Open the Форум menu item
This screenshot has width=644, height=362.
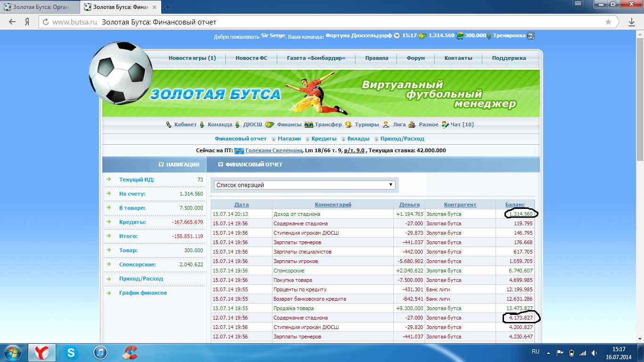click(x=416, y=58)
